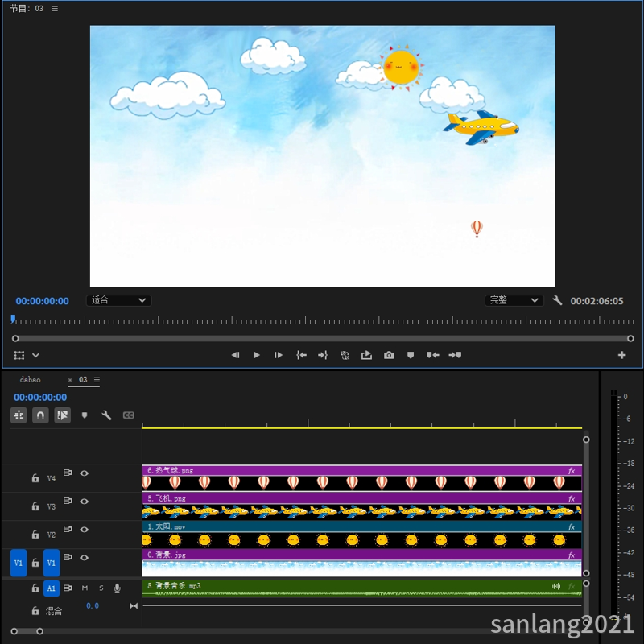The width and height of the screenshot is (644, 644).
Task: Toggle lock on track V3
Action: 35,506
